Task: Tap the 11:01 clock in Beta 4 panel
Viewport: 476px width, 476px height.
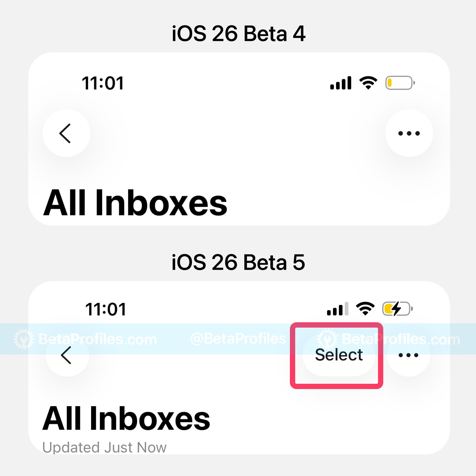Action: pyautogui.click(x=102, y=83)
